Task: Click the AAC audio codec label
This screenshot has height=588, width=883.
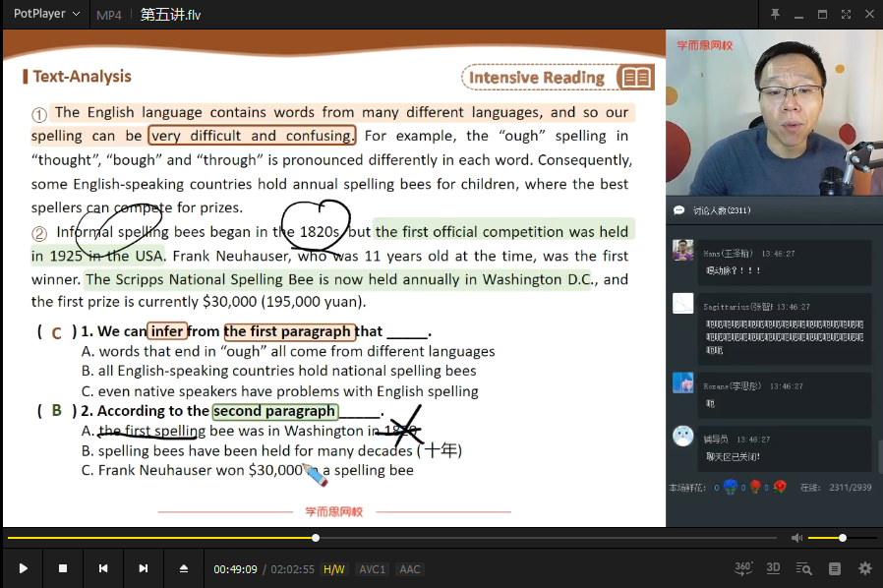Action: (x=410, y=569)
